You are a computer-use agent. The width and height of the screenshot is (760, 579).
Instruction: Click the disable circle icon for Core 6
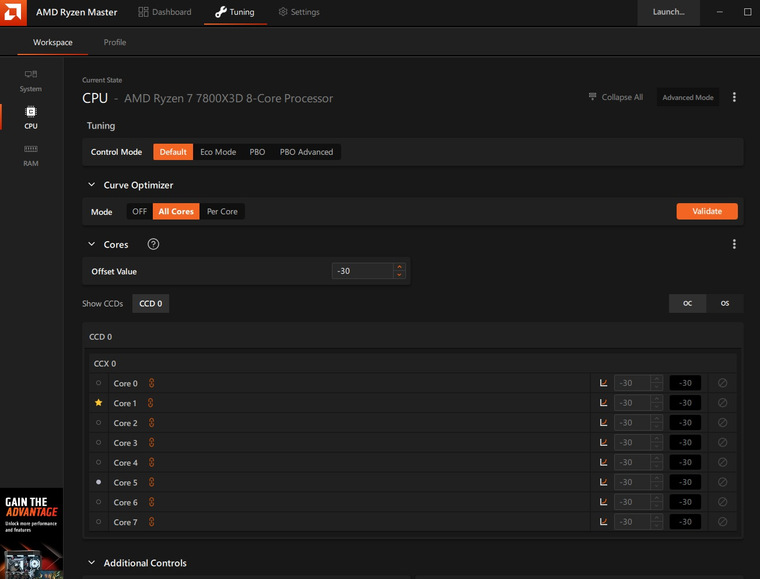(x=722, y=502)
